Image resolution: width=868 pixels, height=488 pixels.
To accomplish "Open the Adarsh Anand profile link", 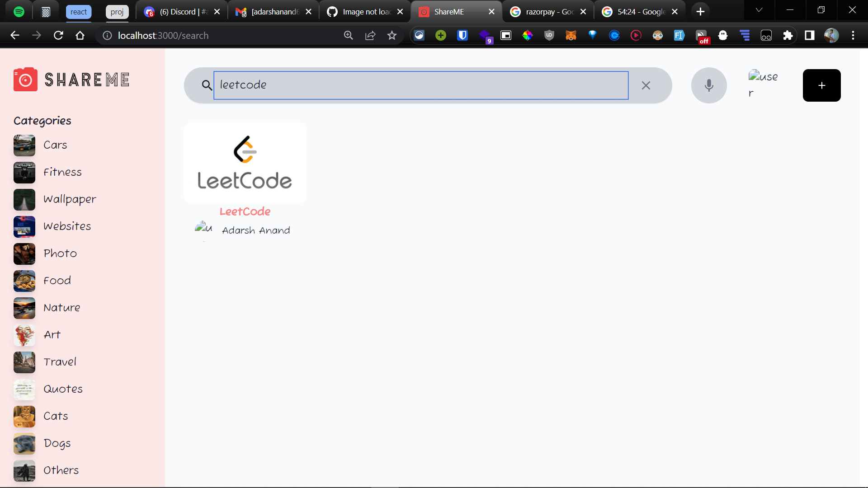I will pos(255,230).
